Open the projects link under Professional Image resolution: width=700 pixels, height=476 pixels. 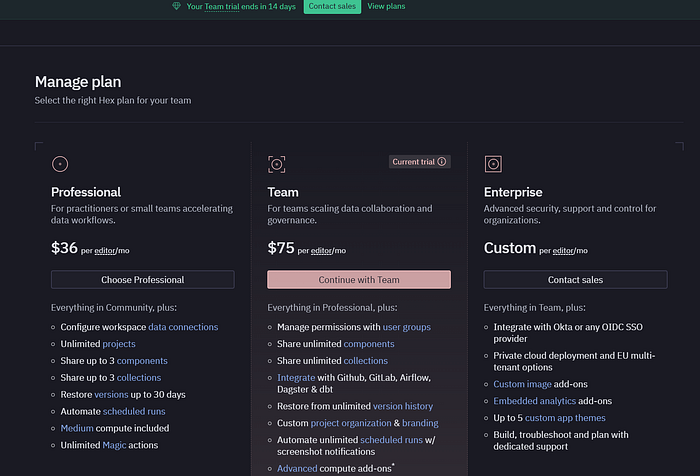point(119,344)
